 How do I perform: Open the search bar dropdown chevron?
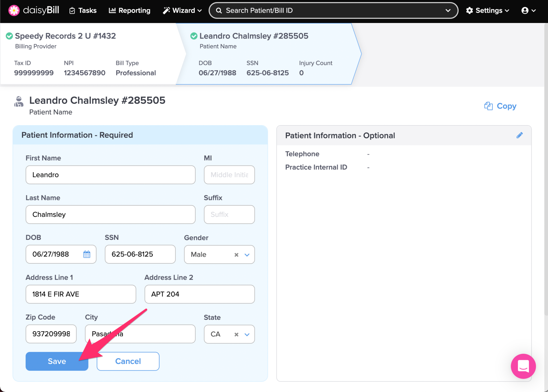coord(448,10)
